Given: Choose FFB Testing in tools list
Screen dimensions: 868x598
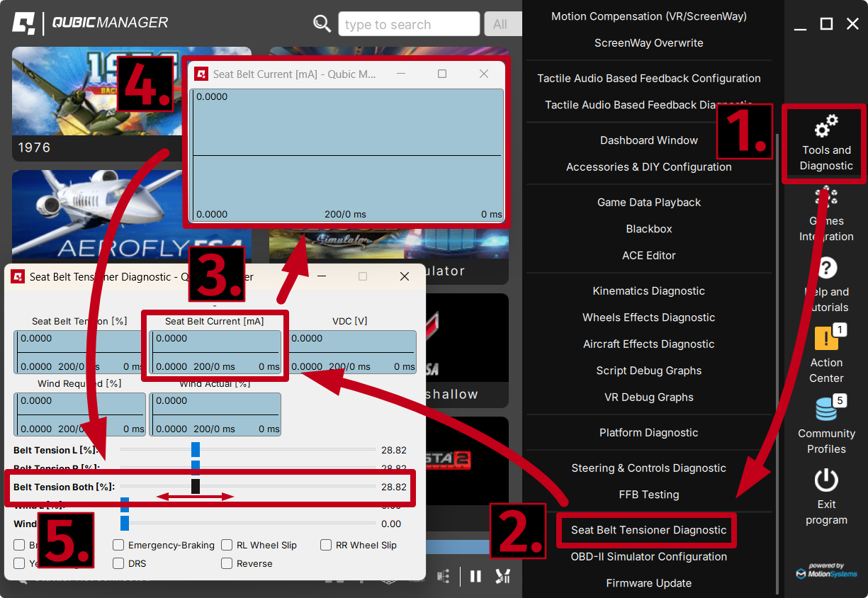Looking at the screenshot, I should tap(648, 495).
